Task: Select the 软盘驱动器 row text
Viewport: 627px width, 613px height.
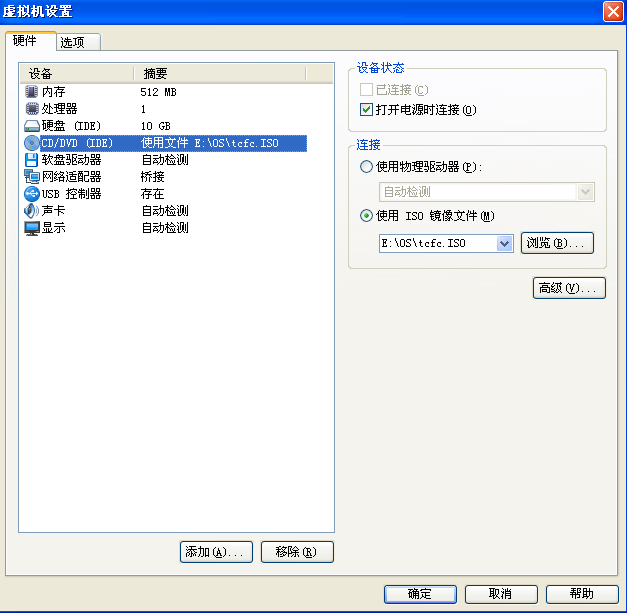Action: pyautogui.click(x=72, y=160)
